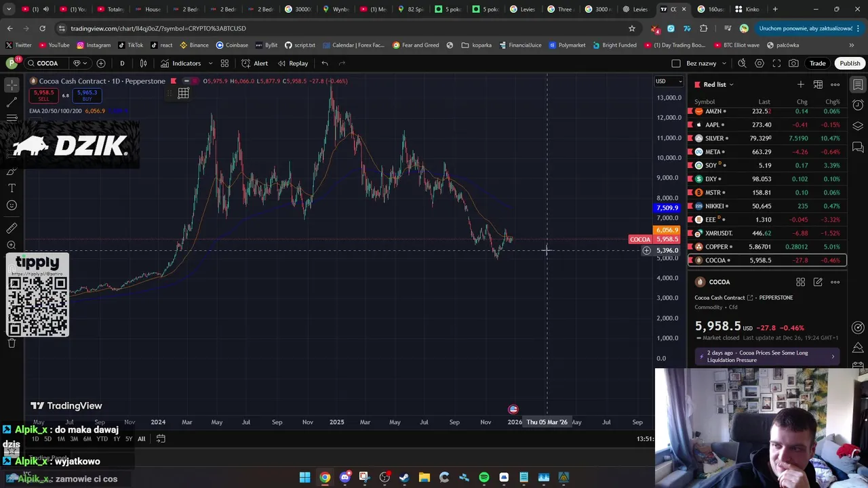The width and height of the screenshot is (868, 488).
Task: Open the Red list name dropdown
Action: coord(718,84)
